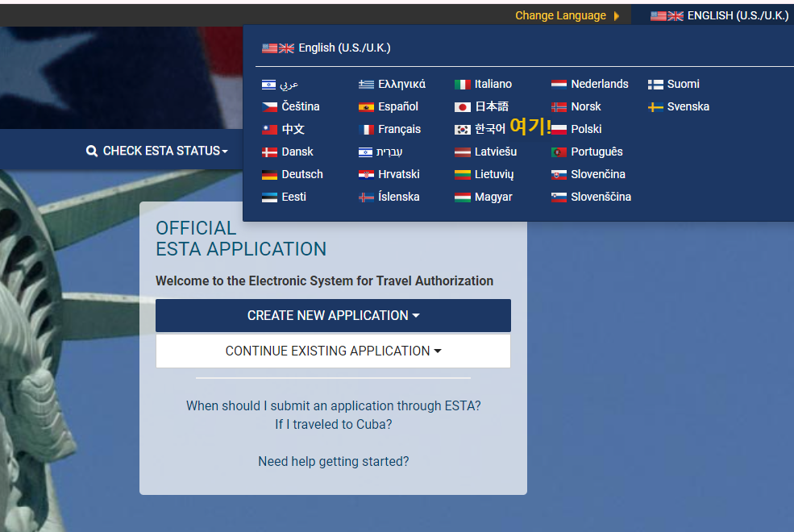This screenshot has height=532, width=794.
Task: Open the ENGLISH (U.S./U.K.) language selector
Action: (719, 15)
